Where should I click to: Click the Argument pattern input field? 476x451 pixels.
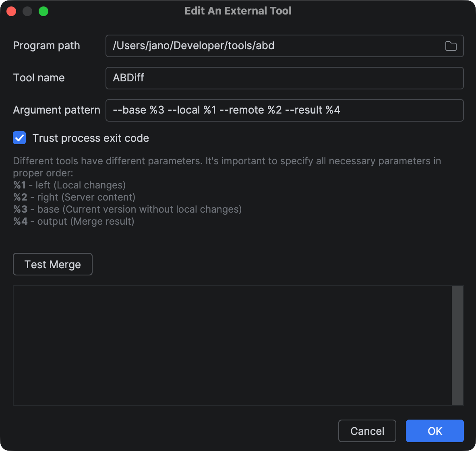point(282,110)
